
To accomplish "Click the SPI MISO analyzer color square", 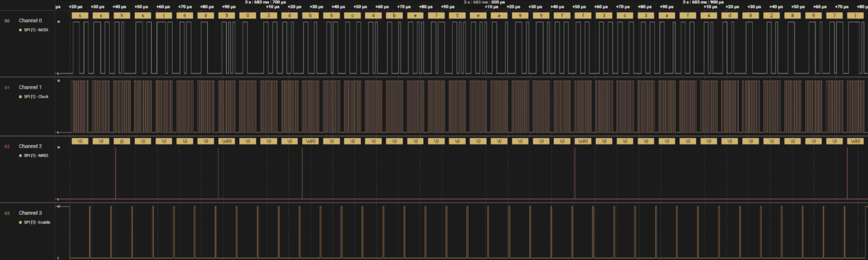I will tap(20, 156).
